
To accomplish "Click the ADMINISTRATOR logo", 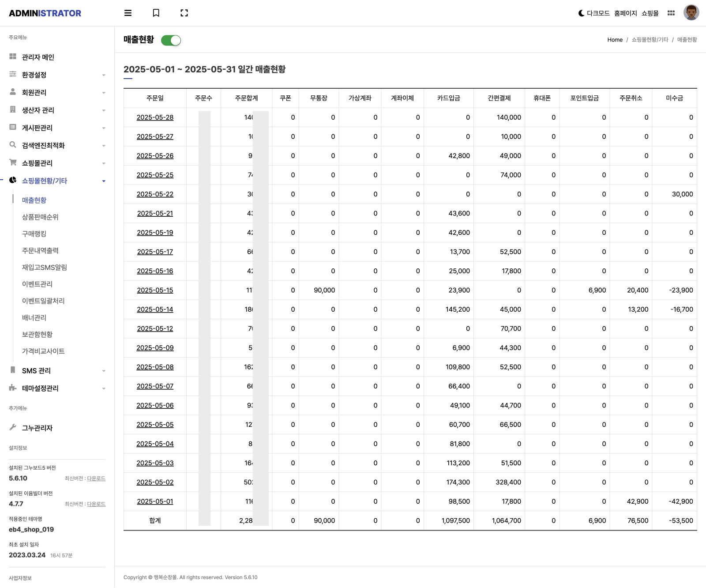I will pos(45,13).
